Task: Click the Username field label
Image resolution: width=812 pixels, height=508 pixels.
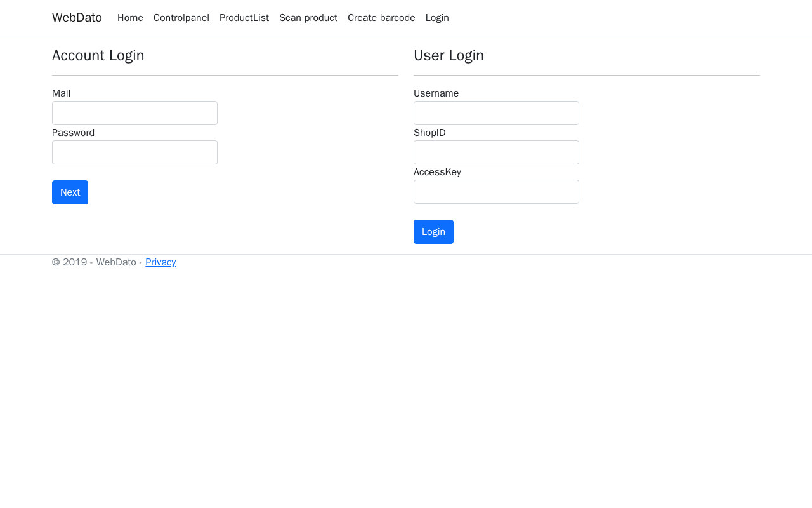Action: pyautogui.click(x=436, y=93)
